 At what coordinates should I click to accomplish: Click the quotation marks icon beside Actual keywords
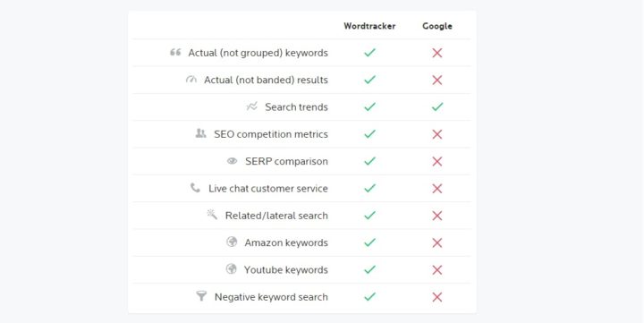tap(175, 52)
